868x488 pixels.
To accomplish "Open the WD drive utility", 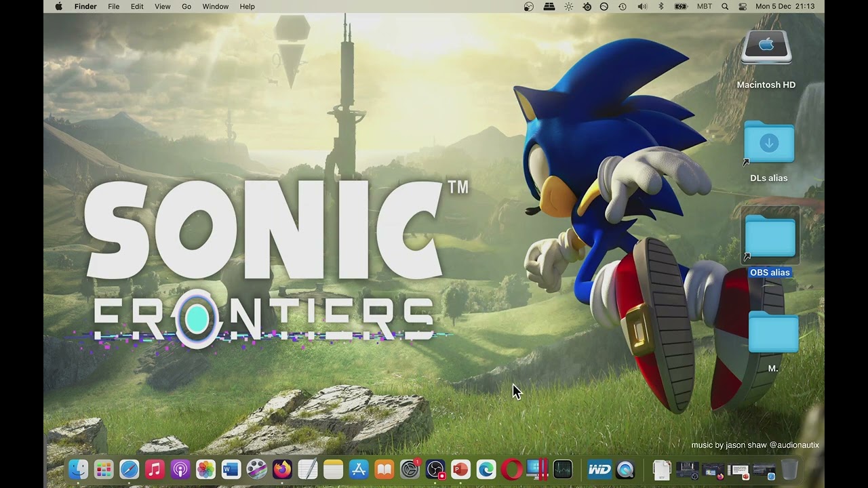I will pos(599,469).
